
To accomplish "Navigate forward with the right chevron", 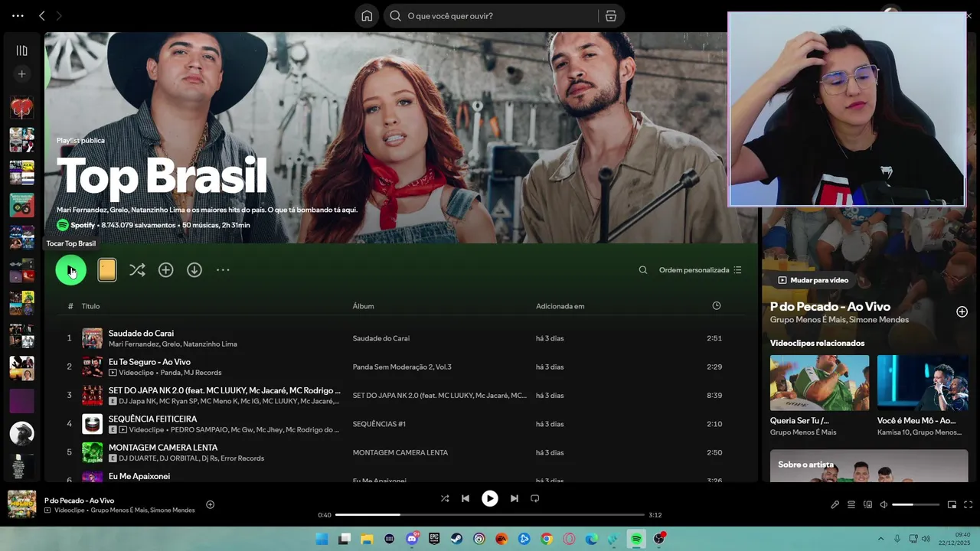I will click(x=59, y=16).
